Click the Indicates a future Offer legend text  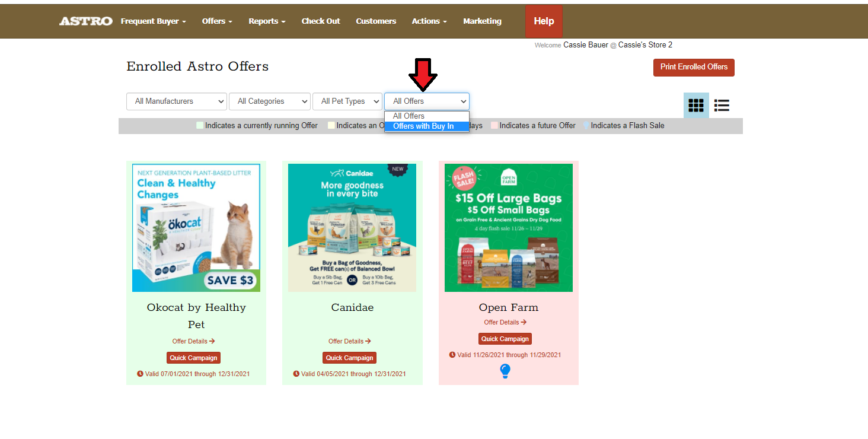point(537,126)
